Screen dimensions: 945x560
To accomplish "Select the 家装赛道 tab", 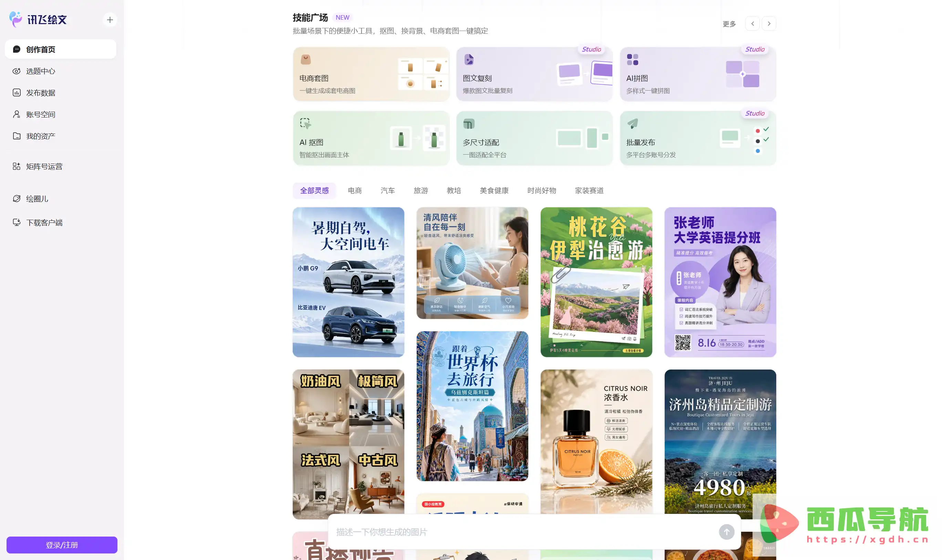I will (x=589, y=190).
